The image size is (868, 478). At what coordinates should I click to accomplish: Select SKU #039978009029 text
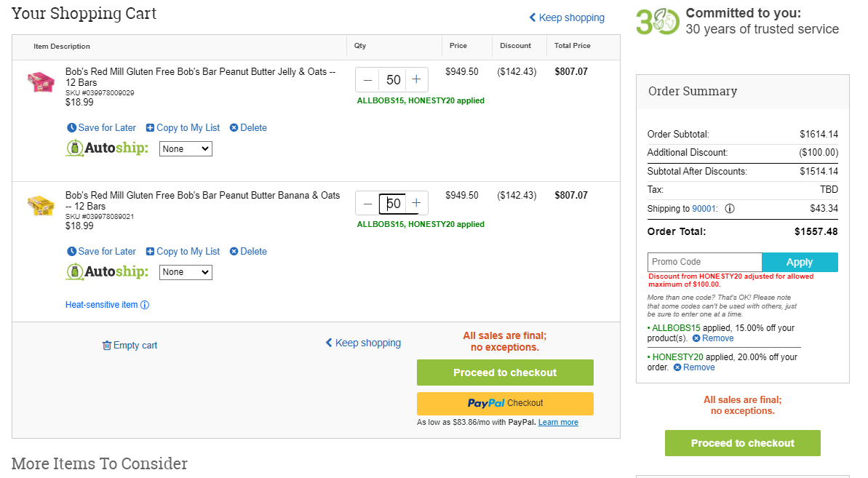coord(100,93)
